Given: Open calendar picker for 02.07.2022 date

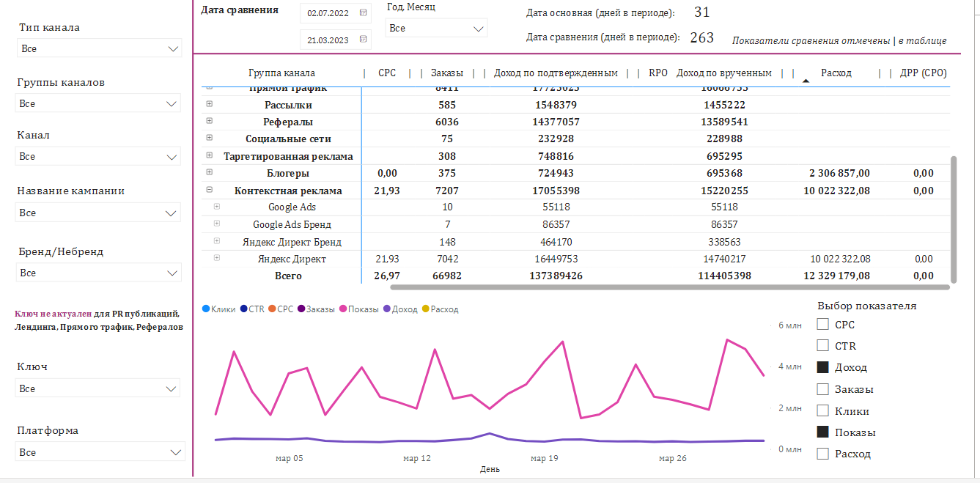Looking at the screenshot, I should tap(363, 13).
